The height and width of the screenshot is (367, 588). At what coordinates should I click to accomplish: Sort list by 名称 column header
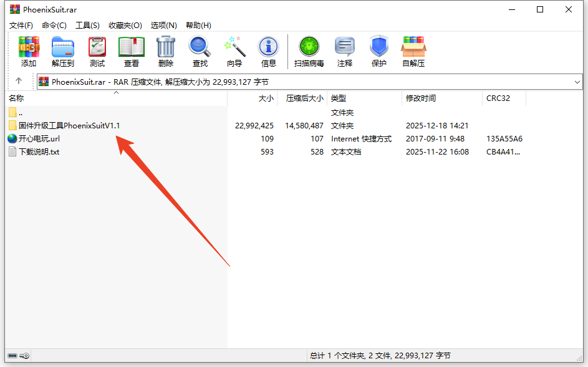point(17,98)
